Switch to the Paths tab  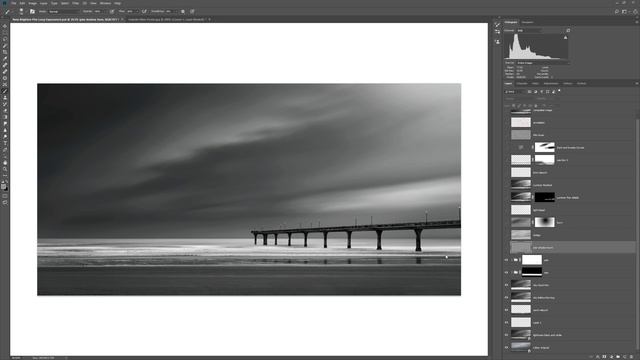click(x=535, y=83)
